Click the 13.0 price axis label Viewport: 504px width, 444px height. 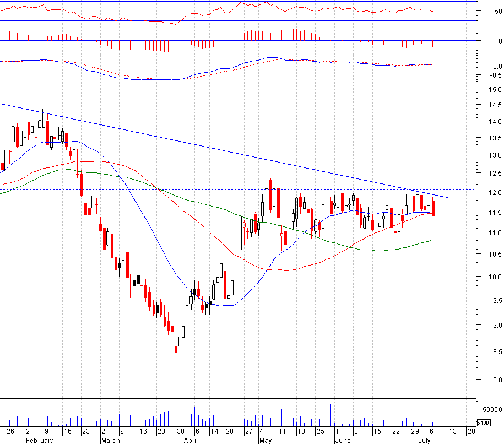pyautogui.click(x=495, y=155)
